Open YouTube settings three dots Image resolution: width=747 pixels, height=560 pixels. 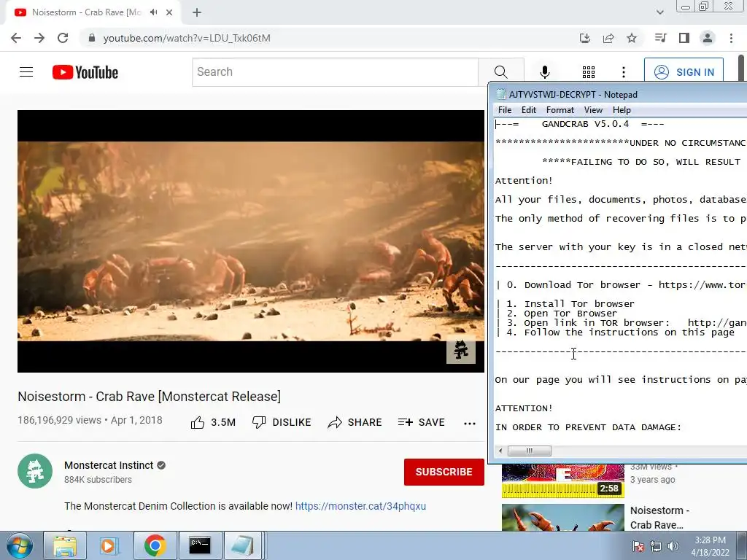tap(624, 72)
